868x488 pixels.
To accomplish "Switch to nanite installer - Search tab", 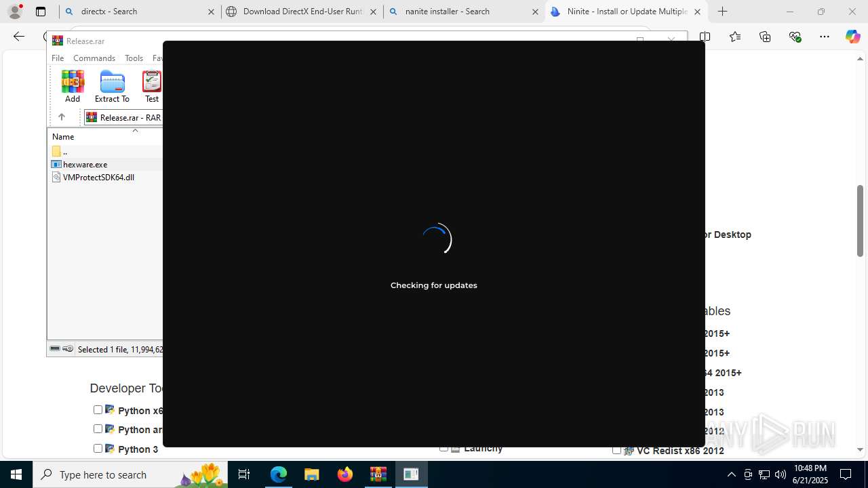I will [465, 12].
